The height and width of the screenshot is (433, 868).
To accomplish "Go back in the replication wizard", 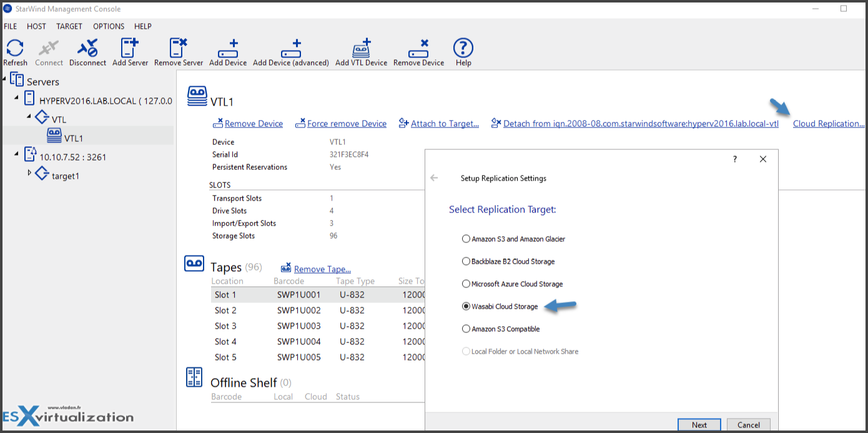I will pos(435,178).
